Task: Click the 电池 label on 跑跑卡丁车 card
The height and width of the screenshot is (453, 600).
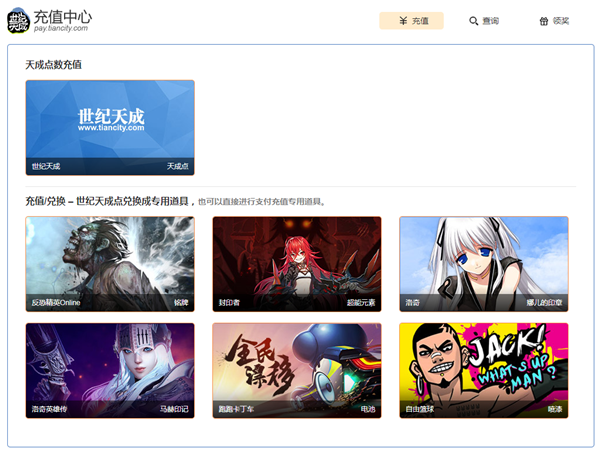Action: coord(368,409)
